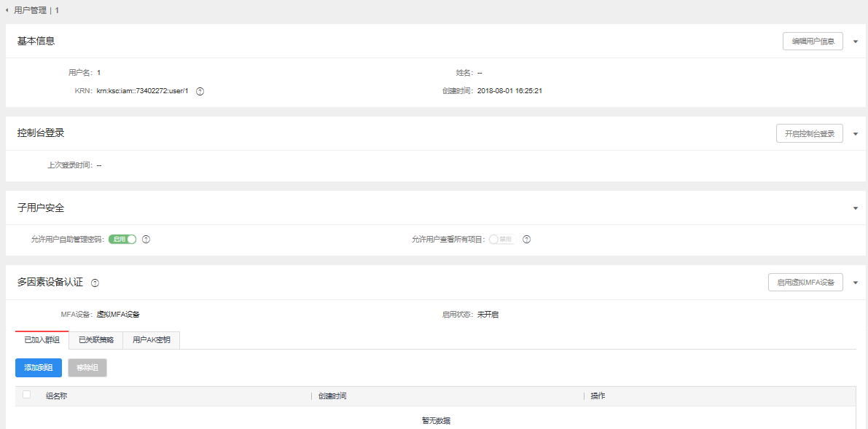Check the select-all box beside 组名称

[27, 395]
